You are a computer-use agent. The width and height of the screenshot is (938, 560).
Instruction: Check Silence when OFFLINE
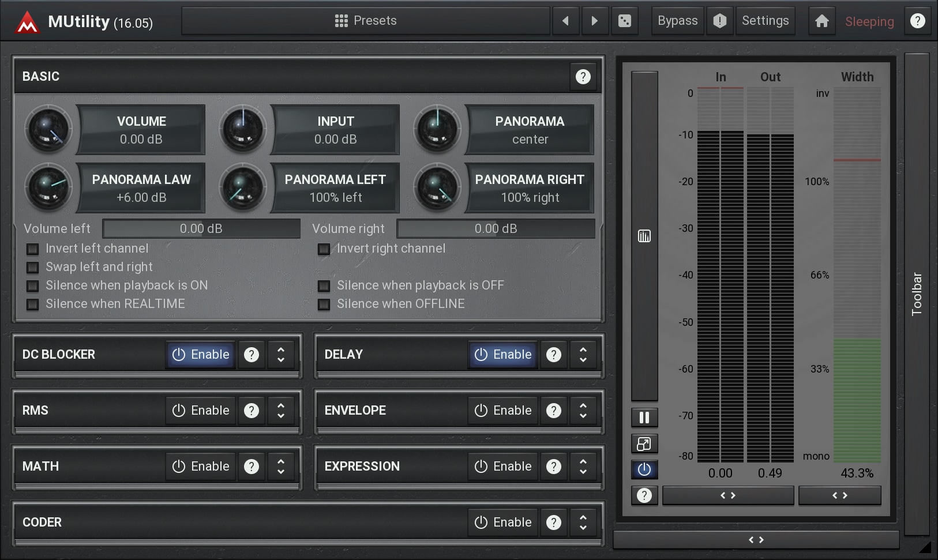(324, 305)
